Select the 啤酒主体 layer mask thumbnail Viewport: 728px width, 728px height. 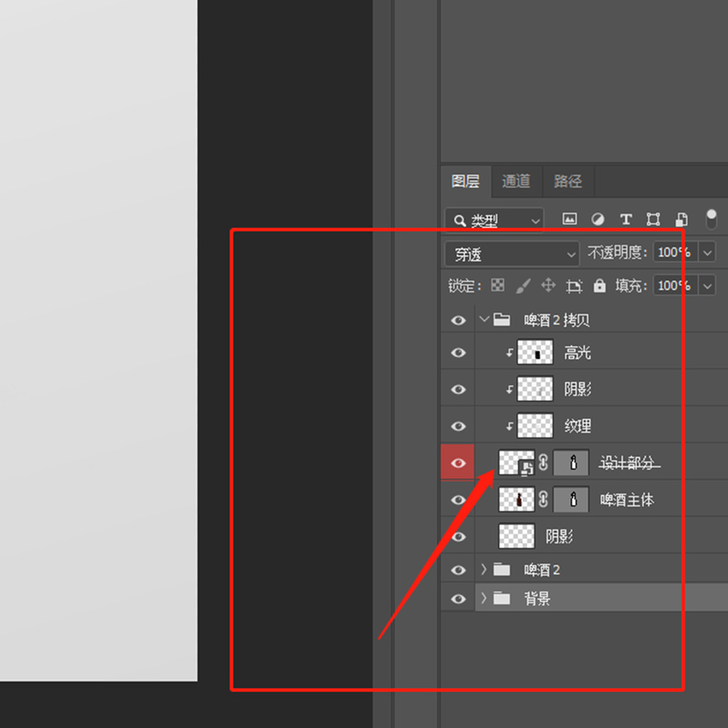[571, 499]
